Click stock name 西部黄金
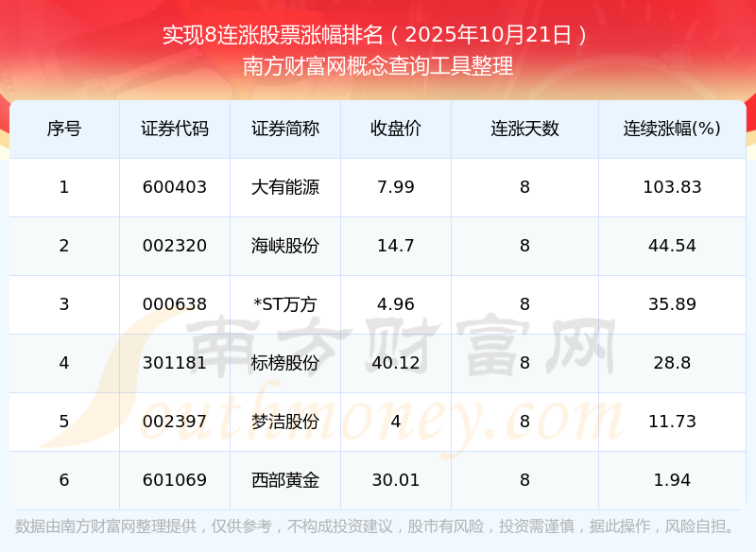 click(x=285, y=480)
